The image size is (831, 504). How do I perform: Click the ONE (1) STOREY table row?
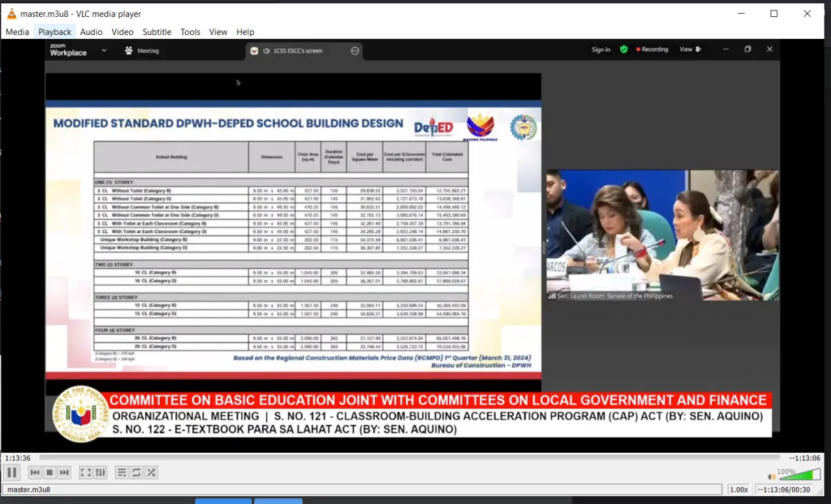coord(281,183)
